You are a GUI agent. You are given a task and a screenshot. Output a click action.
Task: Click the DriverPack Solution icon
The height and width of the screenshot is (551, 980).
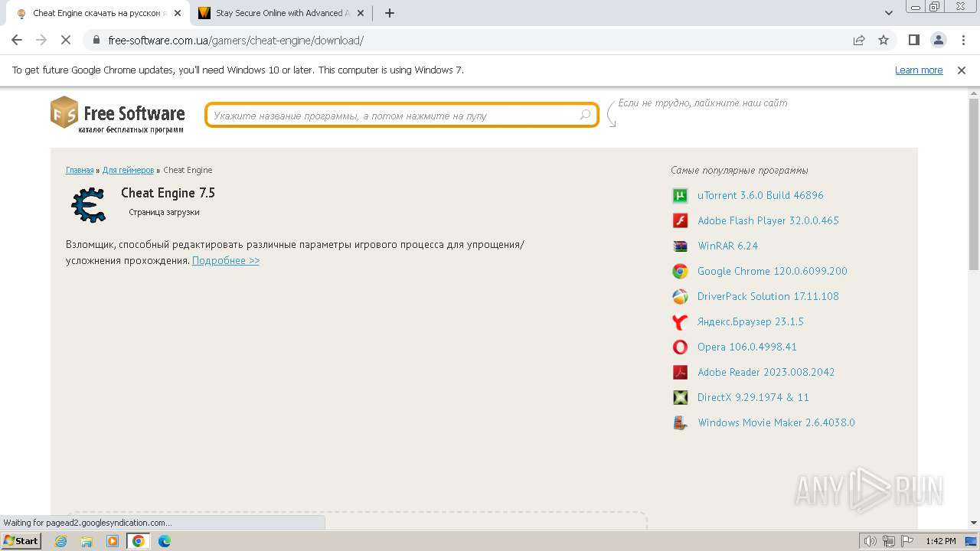point(680,297)
